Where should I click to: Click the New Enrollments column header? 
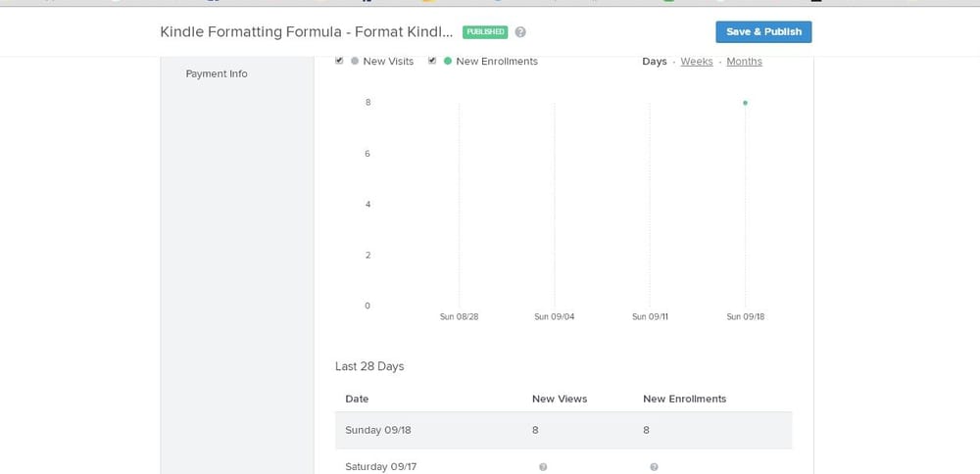pyautogui.click(x=684, y=399)
